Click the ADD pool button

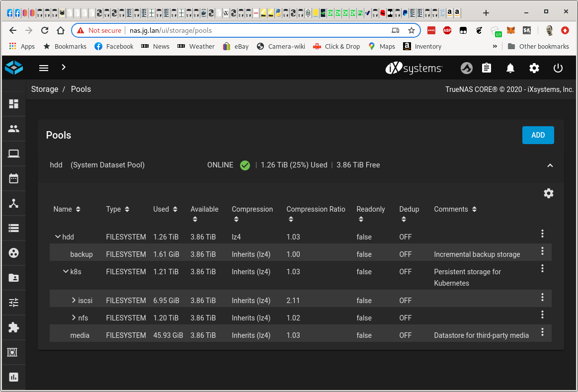[x=538, y=135]
